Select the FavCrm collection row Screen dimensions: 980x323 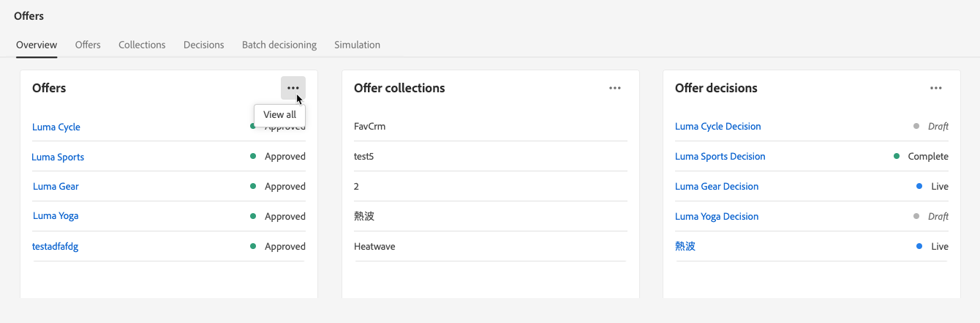[x=490, y=126]
